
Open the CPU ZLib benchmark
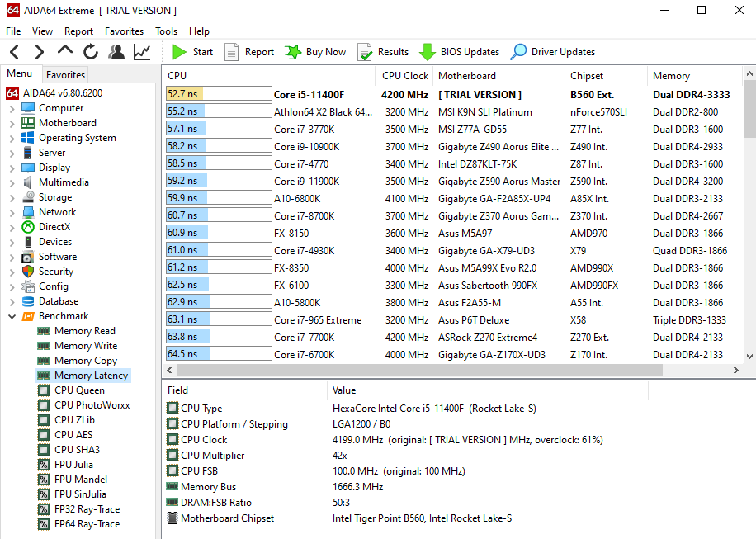click(75, 420)
